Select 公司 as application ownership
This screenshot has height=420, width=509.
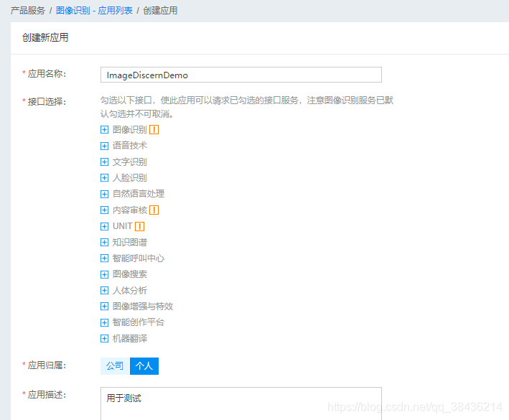pos(115,366)
